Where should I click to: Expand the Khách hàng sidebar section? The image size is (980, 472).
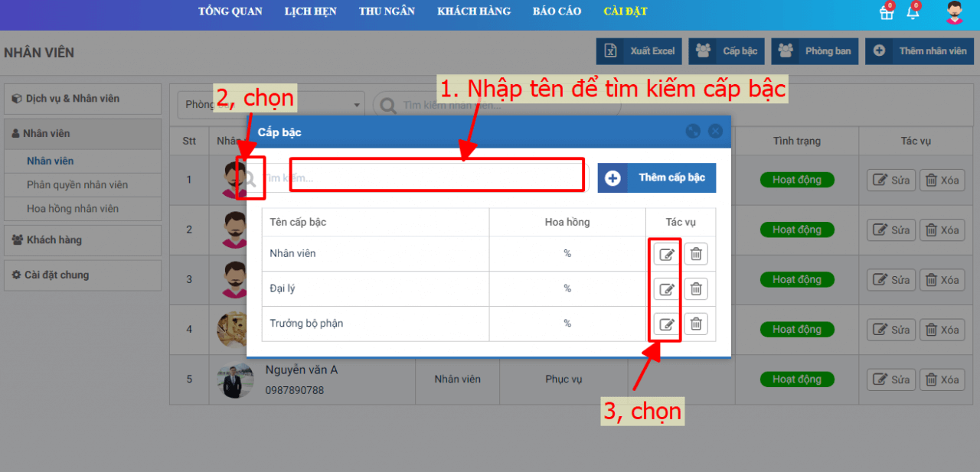click(83, 240)
